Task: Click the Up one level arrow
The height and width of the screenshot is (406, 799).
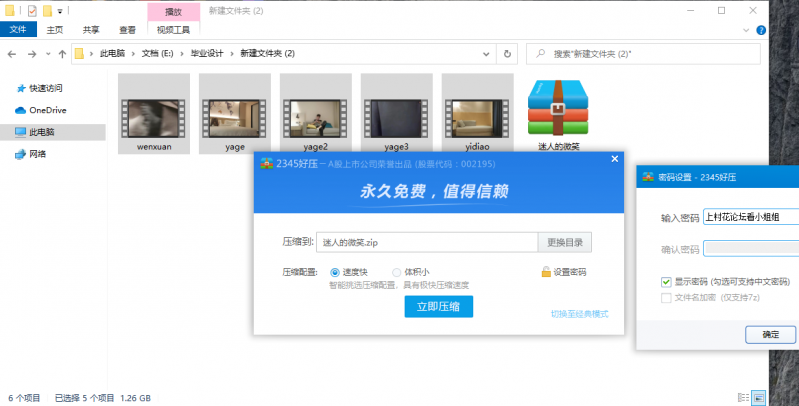Action: (x=63, y=53)
